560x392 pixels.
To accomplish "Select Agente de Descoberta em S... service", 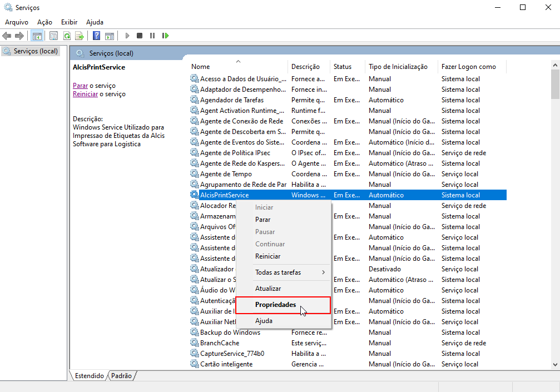I will click(243, 132).
